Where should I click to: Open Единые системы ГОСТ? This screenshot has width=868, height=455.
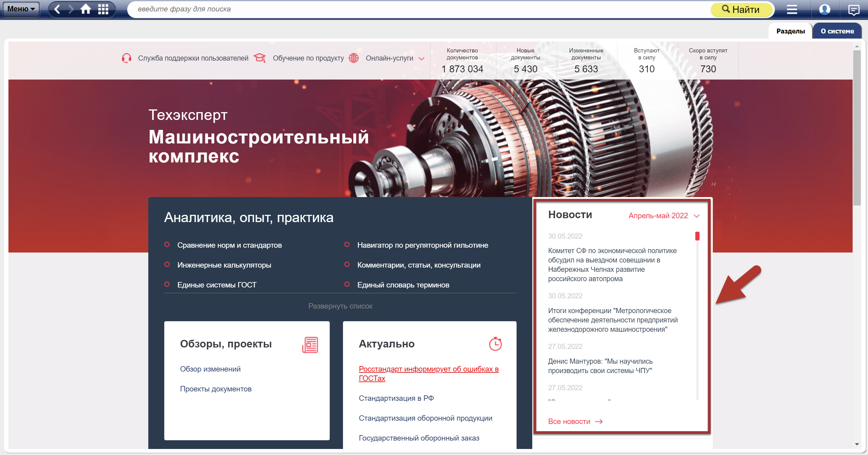point(217,285)
